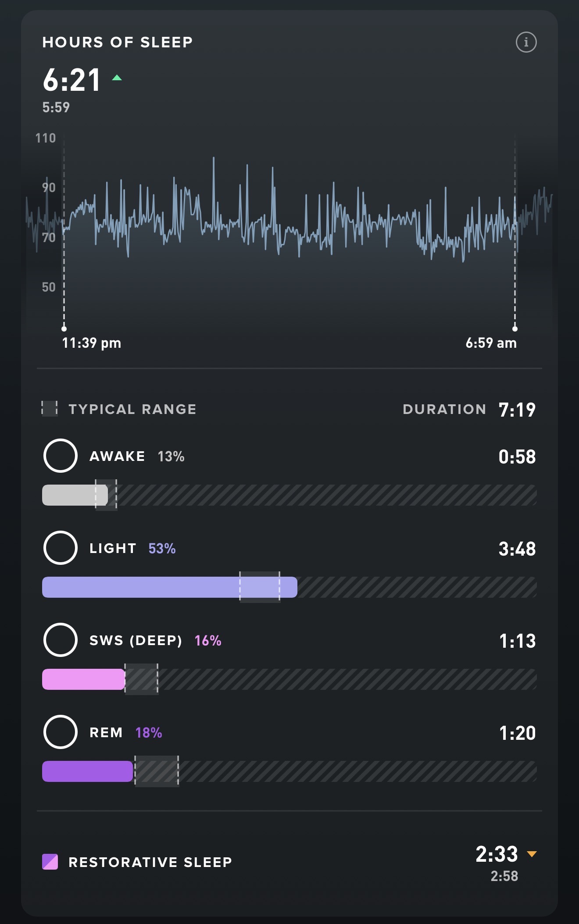Click the 2:33 restorative sleep value

497,854
